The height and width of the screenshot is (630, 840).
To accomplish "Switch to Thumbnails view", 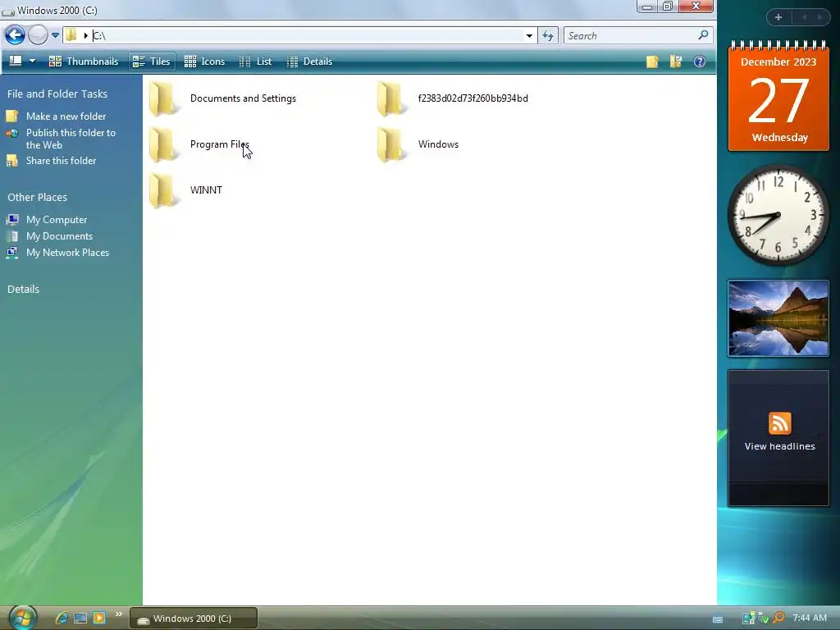I will (x=84, y=62).
